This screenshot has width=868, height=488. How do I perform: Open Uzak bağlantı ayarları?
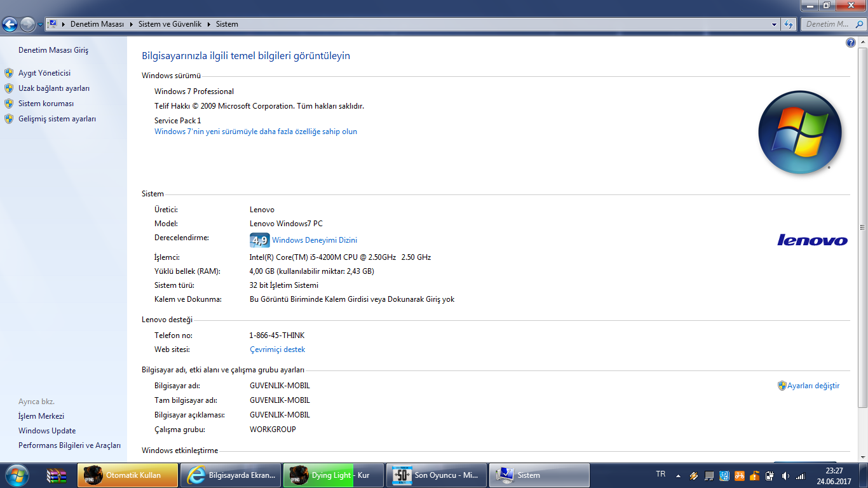click(x=54, y=88)
